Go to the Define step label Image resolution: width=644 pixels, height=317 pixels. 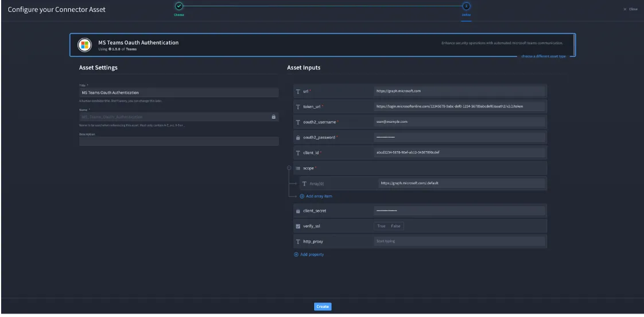click(466, 15)
